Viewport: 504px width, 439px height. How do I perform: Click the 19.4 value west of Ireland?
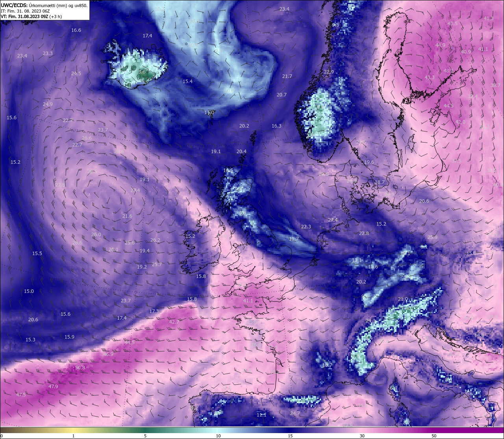pyautogui.click(x=145, y=251)
